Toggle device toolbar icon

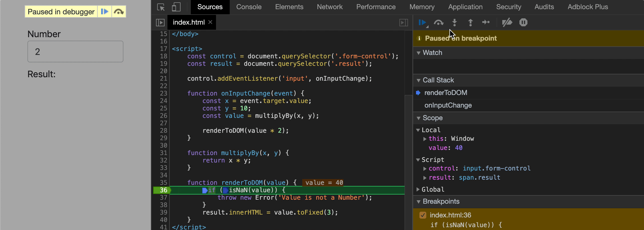pyautogui.click(x=176, y=7)
